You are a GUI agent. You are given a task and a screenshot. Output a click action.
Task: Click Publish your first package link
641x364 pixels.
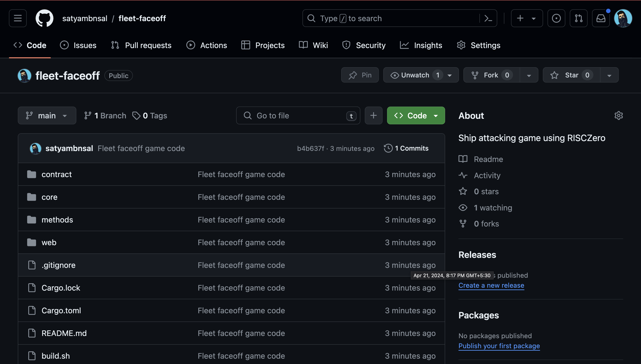[499, 346]
